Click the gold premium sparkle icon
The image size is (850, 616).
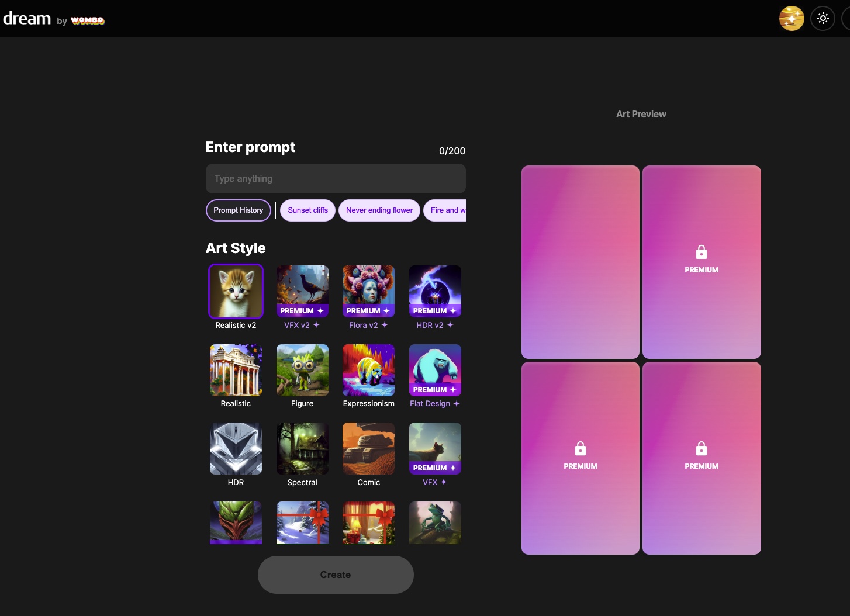pos(792,19)
